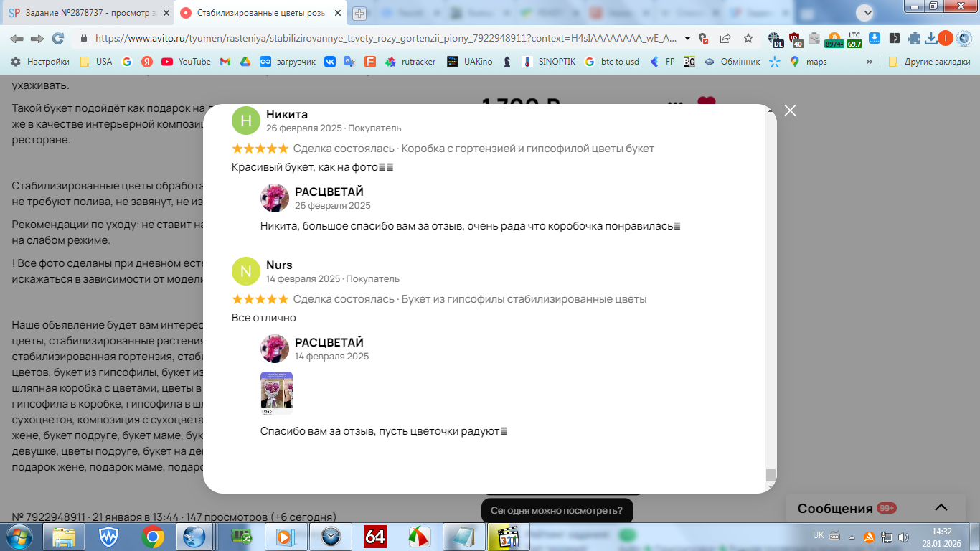
Task: Open the tab search dropdown arrow
Action: tap(866, 12)
